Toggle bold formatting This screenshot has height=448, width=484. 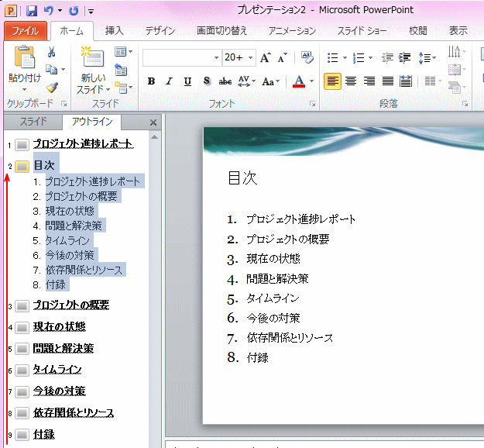pos(151,81)
